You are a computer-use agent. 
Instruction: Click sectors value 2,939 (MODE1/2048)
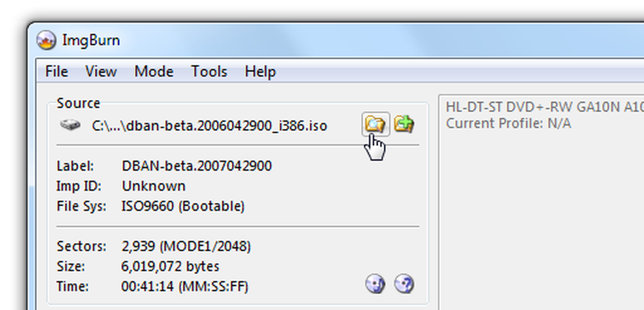pyautogui.click(x=186, y=246)
